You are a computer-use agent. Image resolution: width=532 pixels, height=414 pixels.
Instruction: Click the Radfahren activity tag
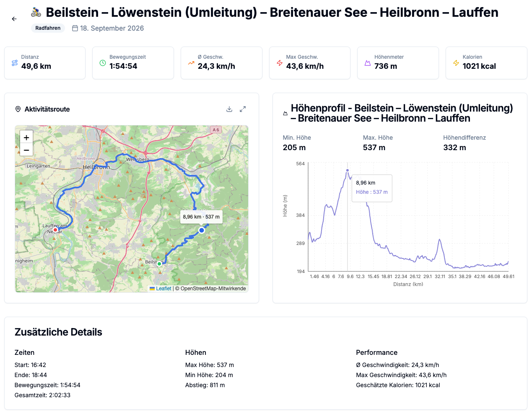click(48, 28)
